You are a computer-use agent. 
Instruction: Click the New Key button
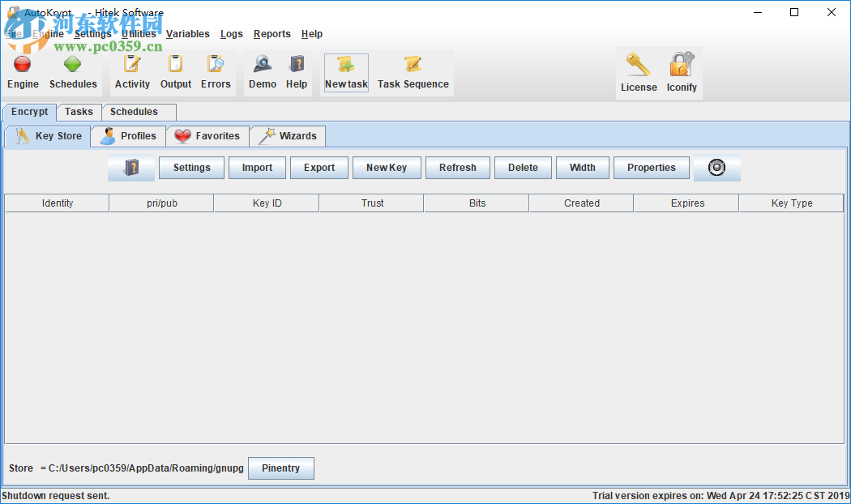[387, 168]
